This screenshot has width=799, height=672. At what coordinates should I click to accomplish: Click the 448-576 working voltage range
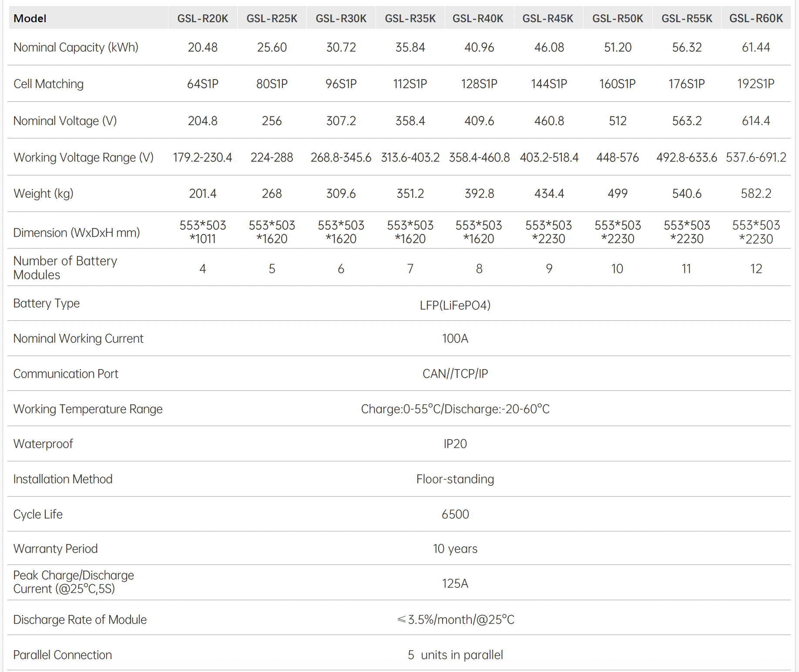point(618,158)
